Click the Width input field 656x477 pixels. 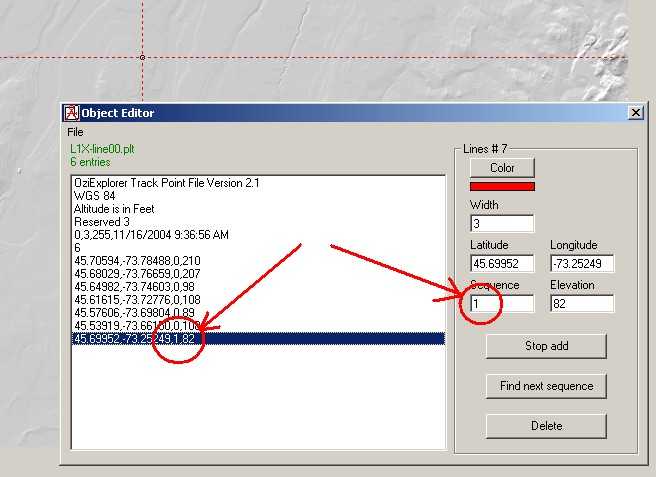pyautogui.click(x=502, y=223)
